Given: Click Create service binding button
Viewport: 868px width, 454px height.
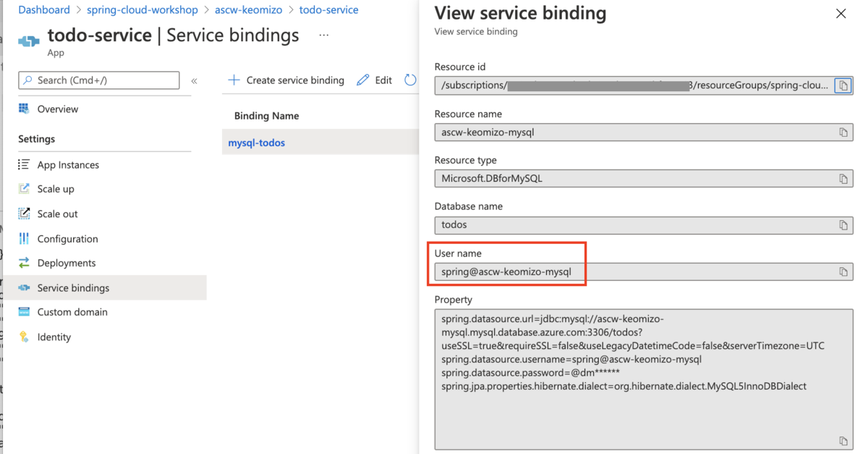Looking at the screenshot, I should pos(286,80).
